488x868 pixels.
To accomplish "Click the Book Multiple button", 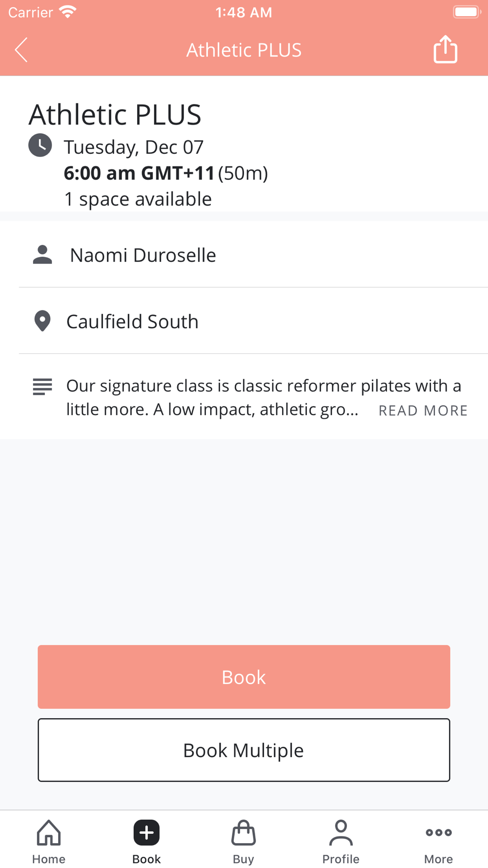I will pyautogui.click(x=244, y=750).
